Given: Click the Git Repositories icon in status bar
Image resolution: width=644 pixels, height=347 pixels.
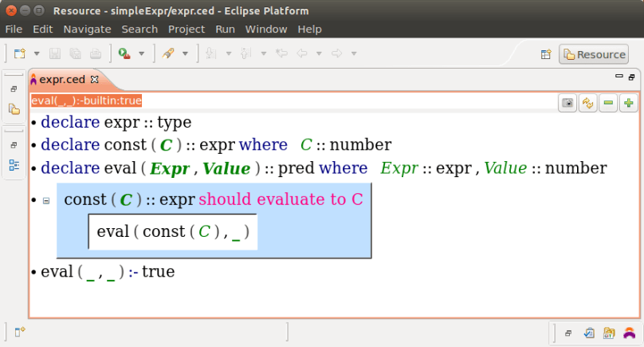Looking at the screenshot, I should (609, 333).
